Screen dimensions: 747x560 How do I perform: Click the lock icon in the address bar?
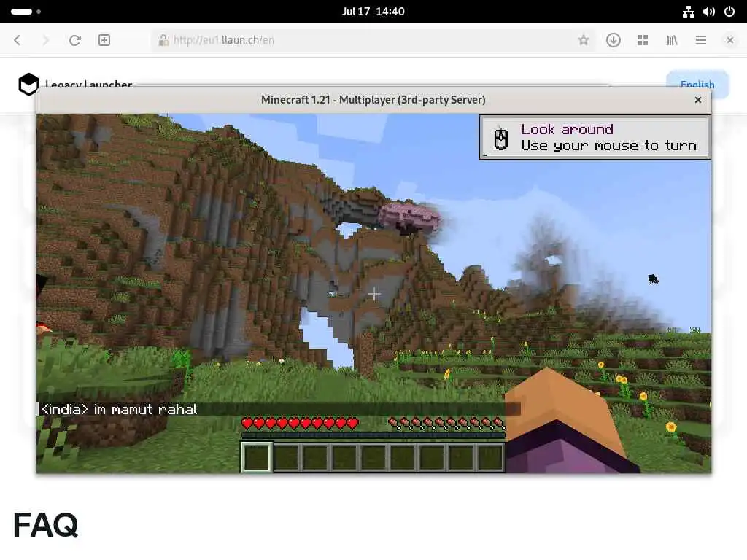[x=163, y=41]
